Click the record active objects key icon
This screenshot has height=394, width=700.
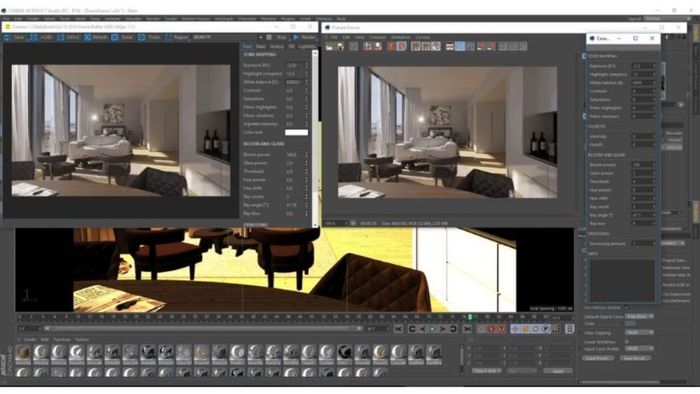pyautogui.click(x=480, y=329)
